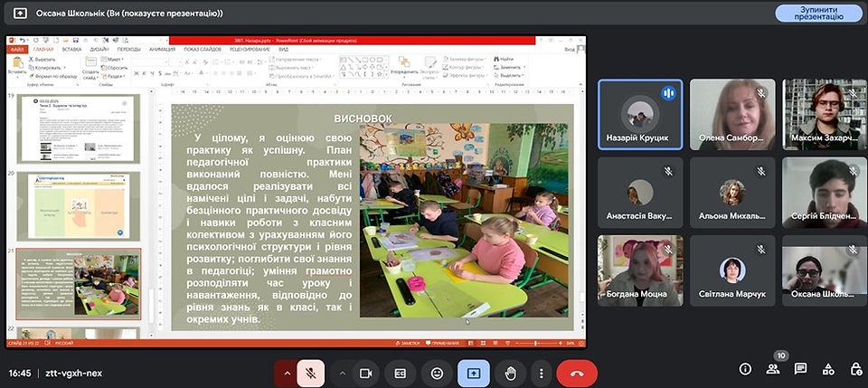The image size is (868, 388).
Task: Open chat with everyone
Action: click(800, 369)
